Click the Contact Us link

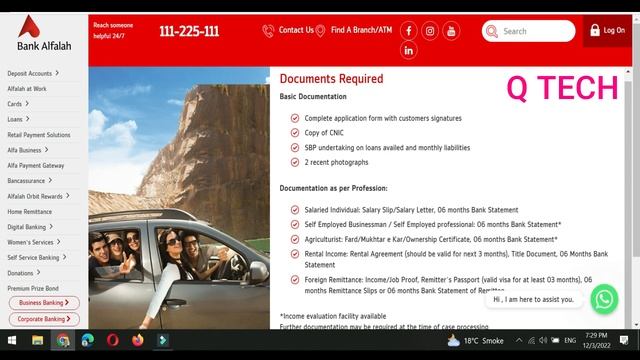point(296,30)
